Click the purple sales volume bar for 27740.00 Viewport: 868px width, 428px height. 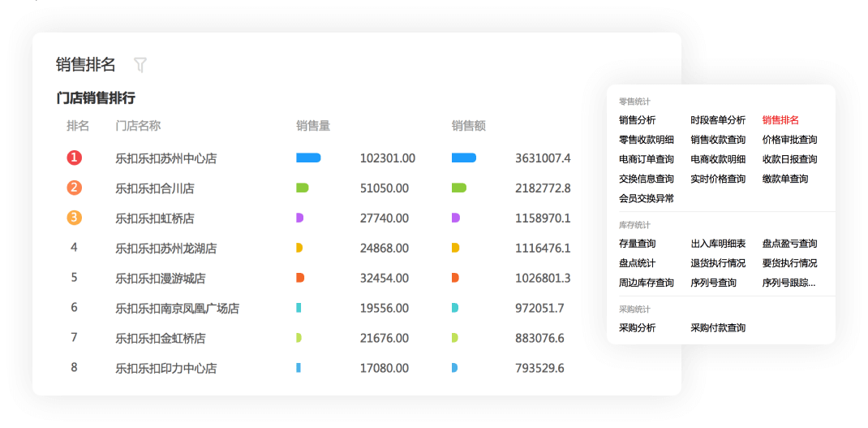[299, 218]
